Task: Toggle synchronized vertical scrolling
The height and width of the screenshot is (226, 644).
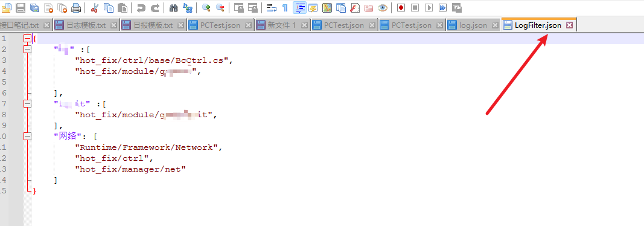Action: click(x=238, y=7)
